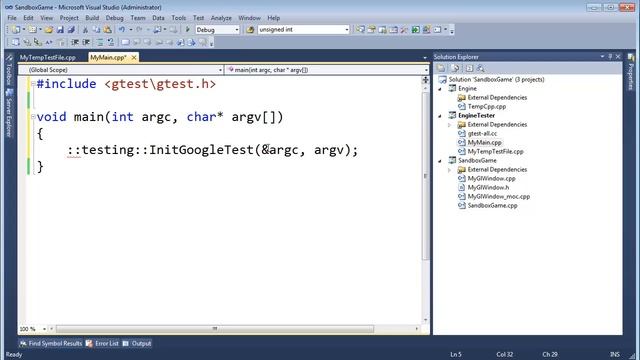Click Show All Files icon in Solution Explorer
Image resolution: width=640 pixels, height=360 pixels.
(x=456, y=69)
